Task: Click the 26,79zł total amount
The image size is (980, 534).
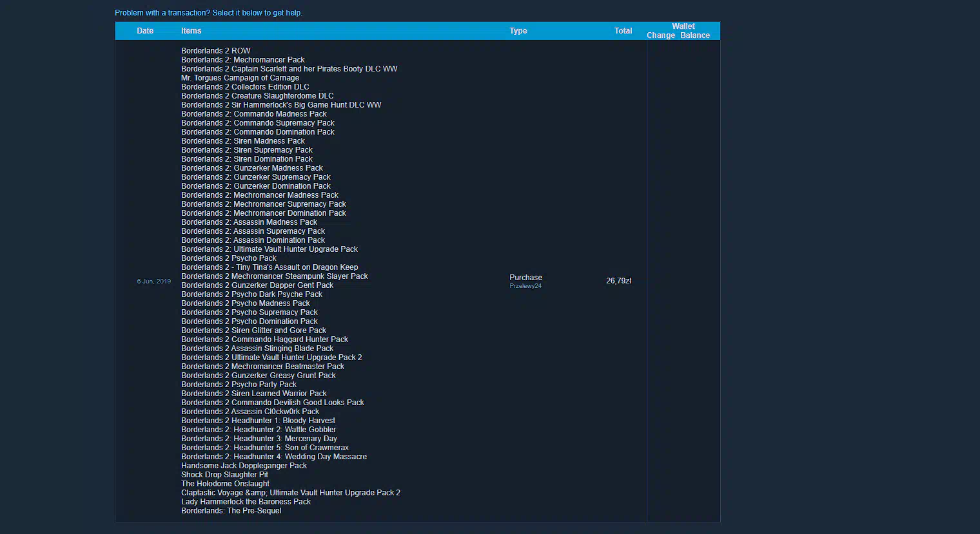Action: click(618, 281)
